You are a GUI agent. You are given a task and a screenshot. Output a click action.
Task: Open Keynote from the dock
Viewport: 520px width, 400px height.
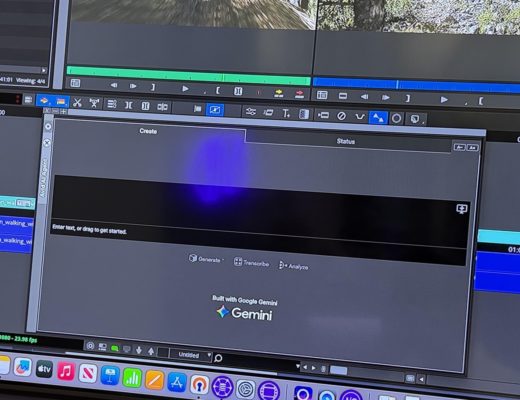point(110,376)
